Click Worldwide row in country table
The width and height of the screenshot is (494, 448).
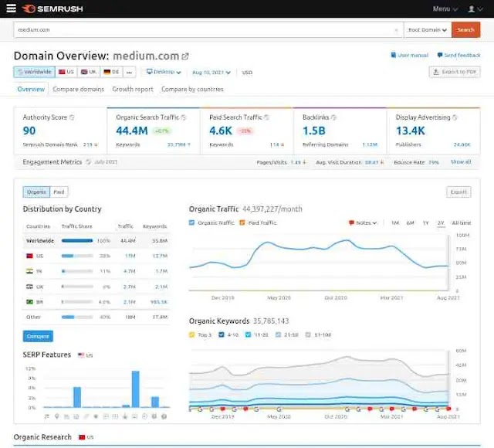[x=96, y=240]
